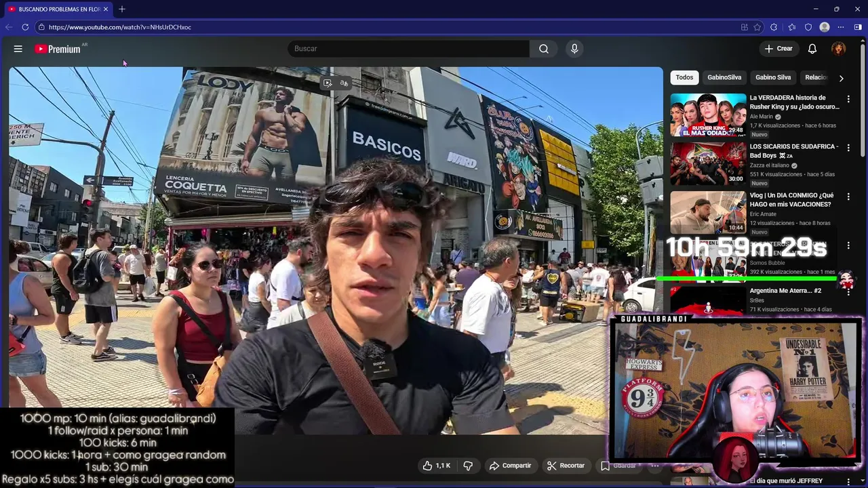Click into the Buscar search field
868x488 pixels.
coord(408,49)
